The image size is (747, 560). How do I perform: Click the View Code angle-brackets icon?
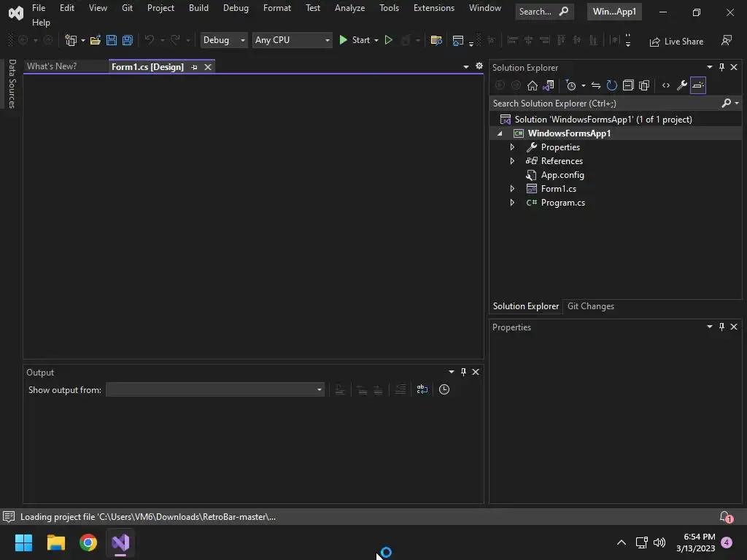[666, 86]
